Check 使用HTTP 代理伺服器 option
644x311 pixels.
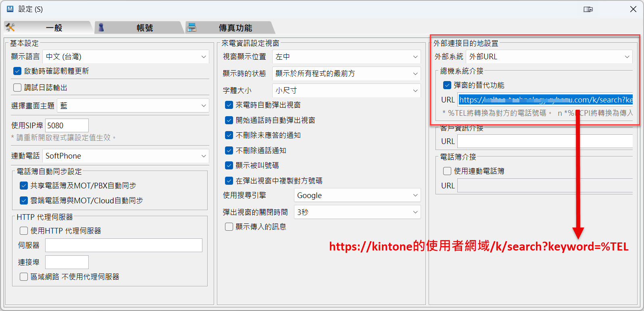(x=24, y=231)
